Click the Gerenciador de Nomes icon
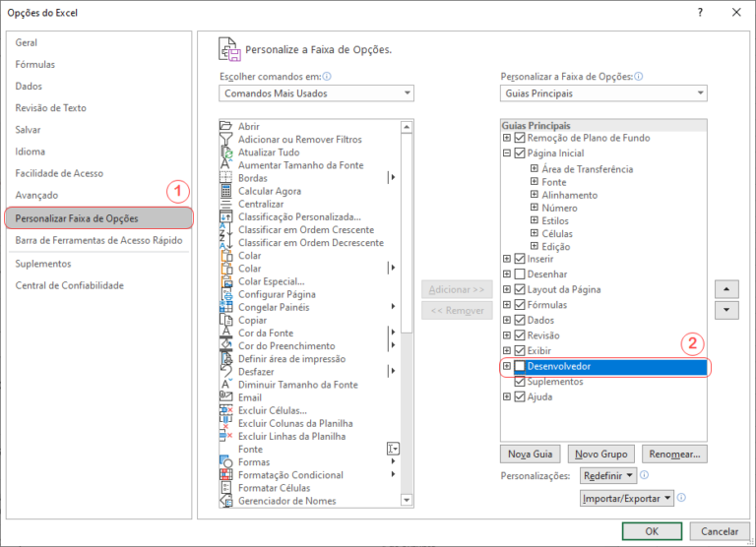Viewport: 756px width, 547px height. [x=225, y=501]
